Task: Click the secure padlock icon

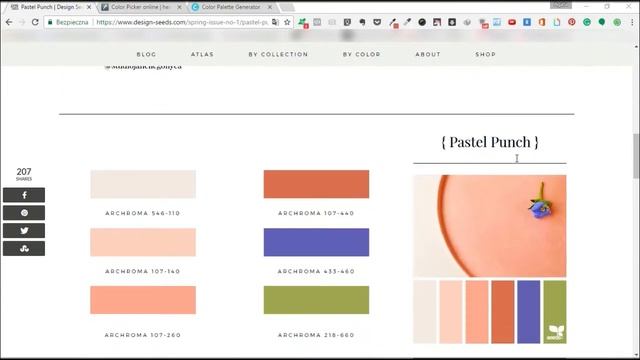Action: [50, 22]
